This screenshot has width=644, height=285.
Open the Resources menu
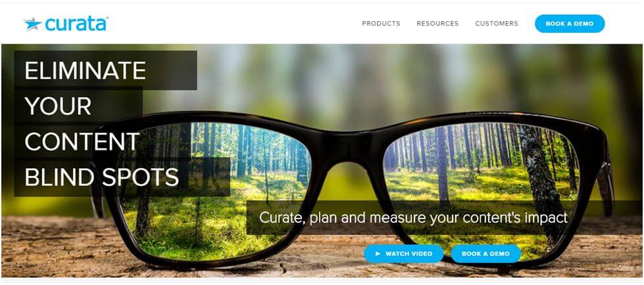[437, 24]
